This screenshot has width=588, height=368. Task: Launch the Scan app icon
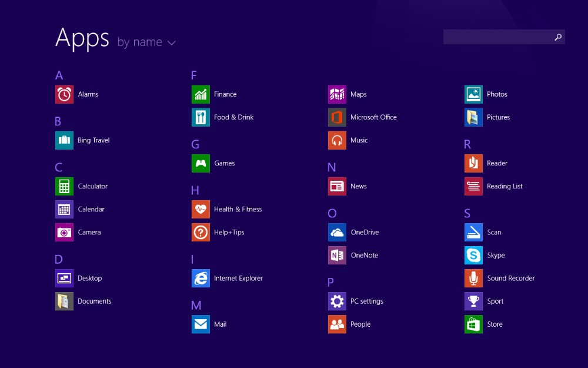(x=473, y=232)
